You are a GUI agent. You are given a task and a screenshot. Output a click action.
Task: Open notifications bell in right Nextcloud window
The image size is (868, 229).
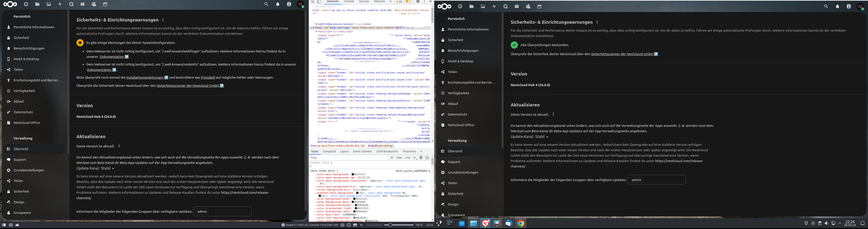pyautogui.click(x=837, y=6)
